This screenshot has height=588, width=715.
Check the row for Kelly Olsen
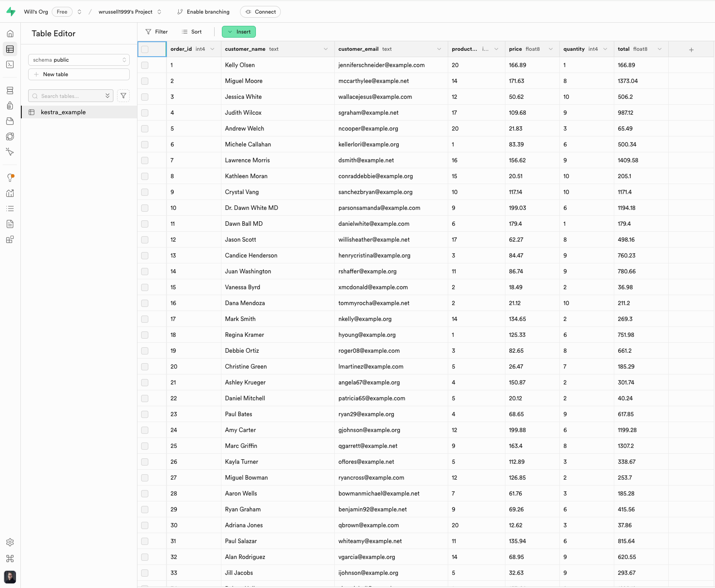[145, 65]
